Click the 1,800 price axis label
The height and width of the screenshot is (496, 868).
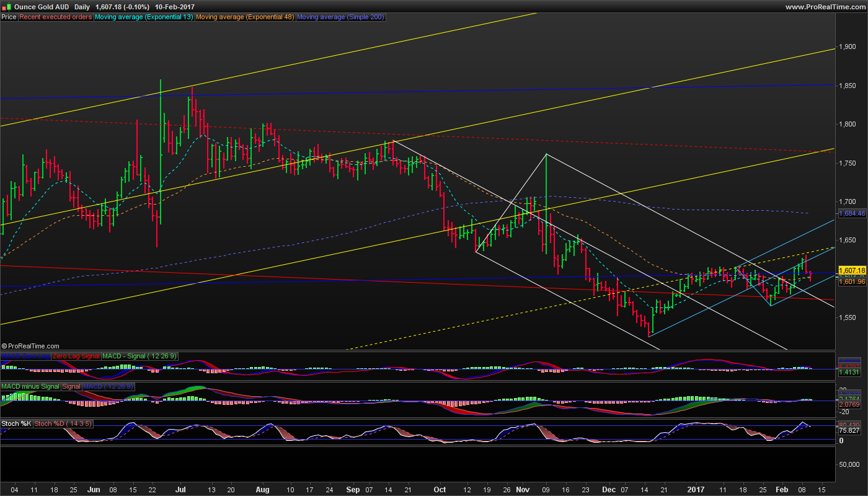point(849,124)
